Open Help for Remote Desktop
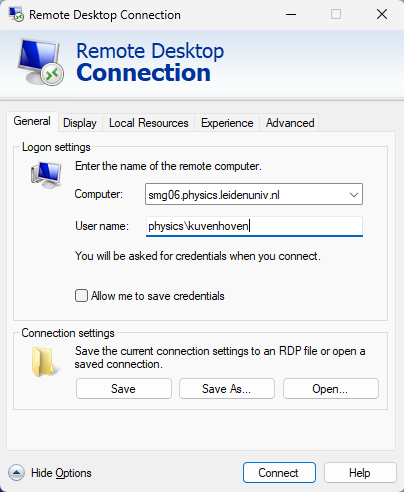The image size is (404, 492). click(x=360, y=473)
